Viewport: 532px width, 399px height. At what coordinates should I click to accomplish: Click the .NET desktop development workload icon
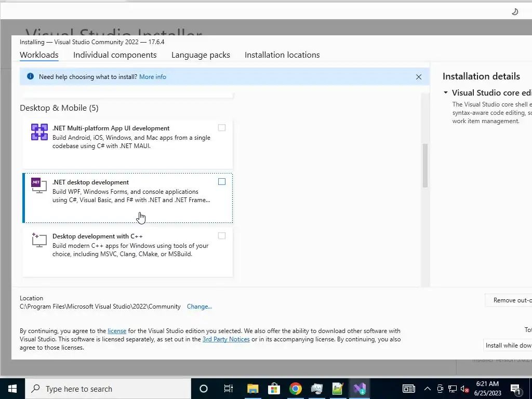(x=39, y=185)
